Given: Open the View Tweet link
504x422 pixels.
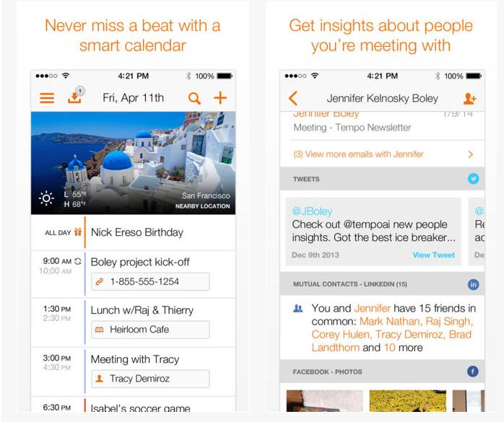Looking at the screenshot, I should click(434, 255).
